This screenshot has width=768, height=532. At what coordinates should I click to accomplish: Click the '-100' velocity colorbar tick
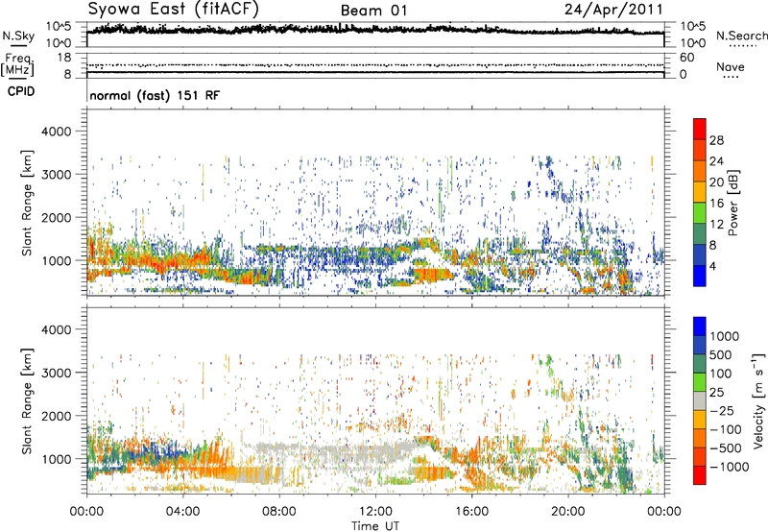coord(726,429)
